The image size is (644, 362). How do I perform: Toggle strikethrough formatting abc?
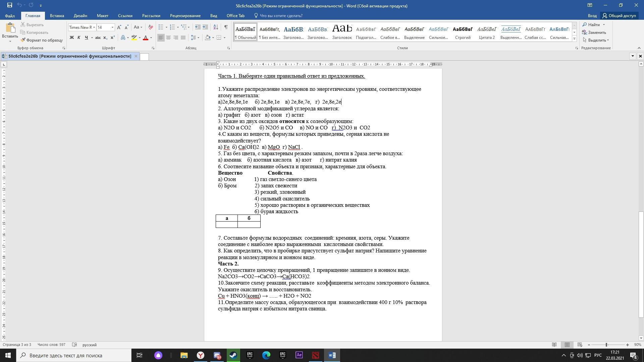pos(98,38)
